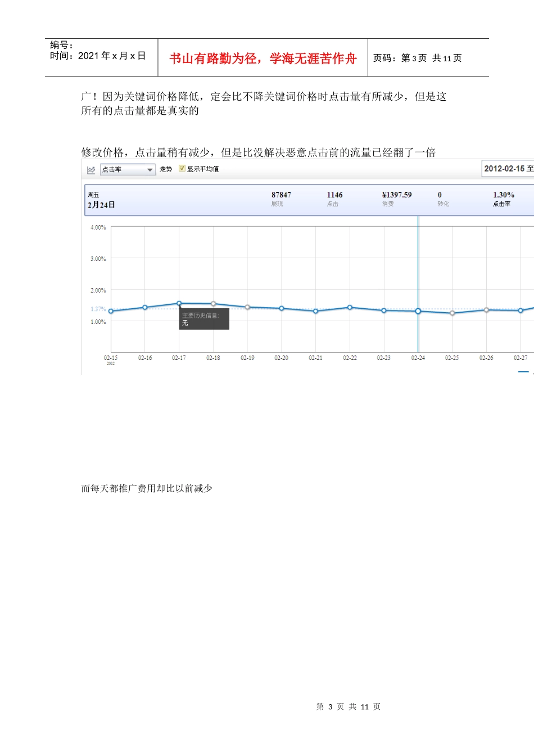Click the 02-27 x-axis date label
534x756 pixels.
click(x=521, y=358)
